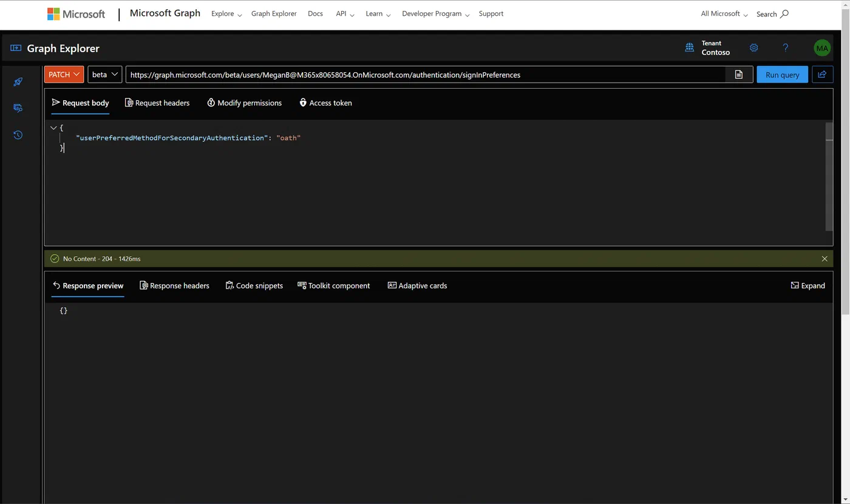Expand the Developer Program menu
850x504 pixels.
[435, 13]
